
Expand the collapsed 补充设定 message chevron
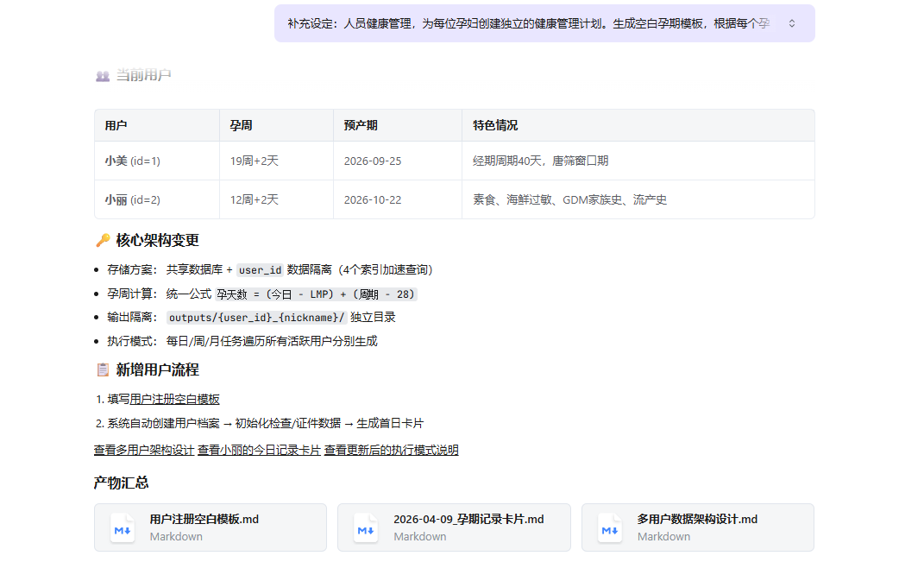pos(792,23)
